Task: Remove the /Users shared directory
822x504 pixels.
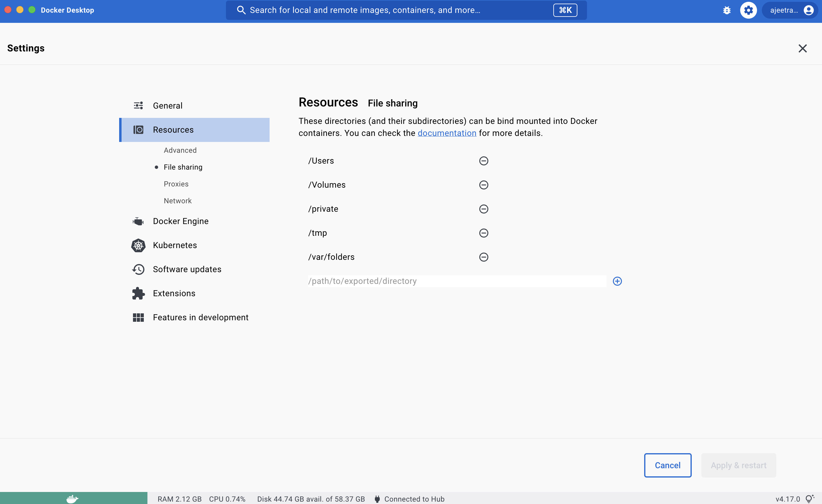Action: (x=484, y=161)
